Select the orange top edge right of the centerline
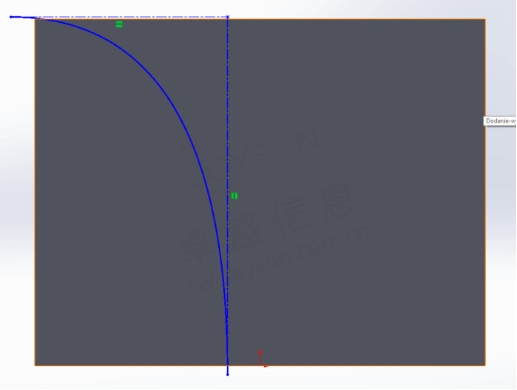The width and height of the screenshot is (517, 390). point(357,19)
